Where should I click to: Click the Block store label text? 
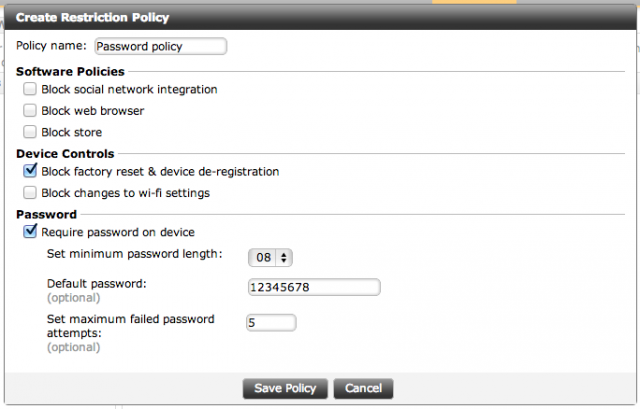pyautogui.click(x=71, y=132)
